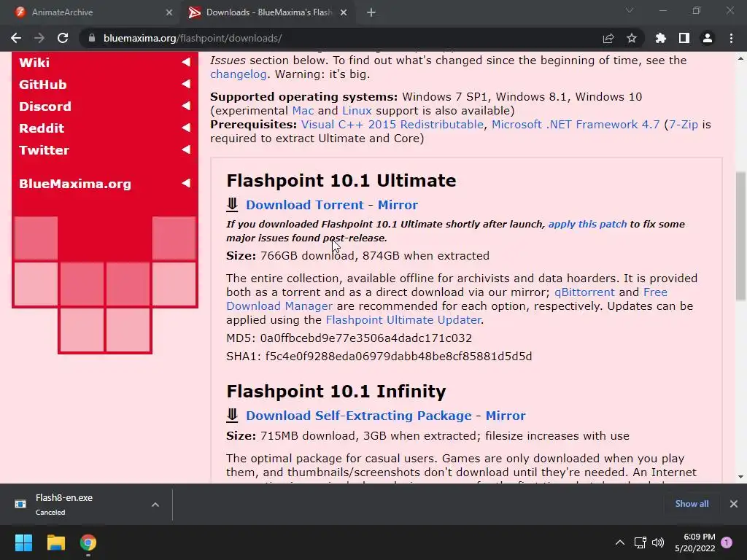Screen dimensions: 747x560
Task: Open the Wiki sidebar link
Action: point(34,63)
